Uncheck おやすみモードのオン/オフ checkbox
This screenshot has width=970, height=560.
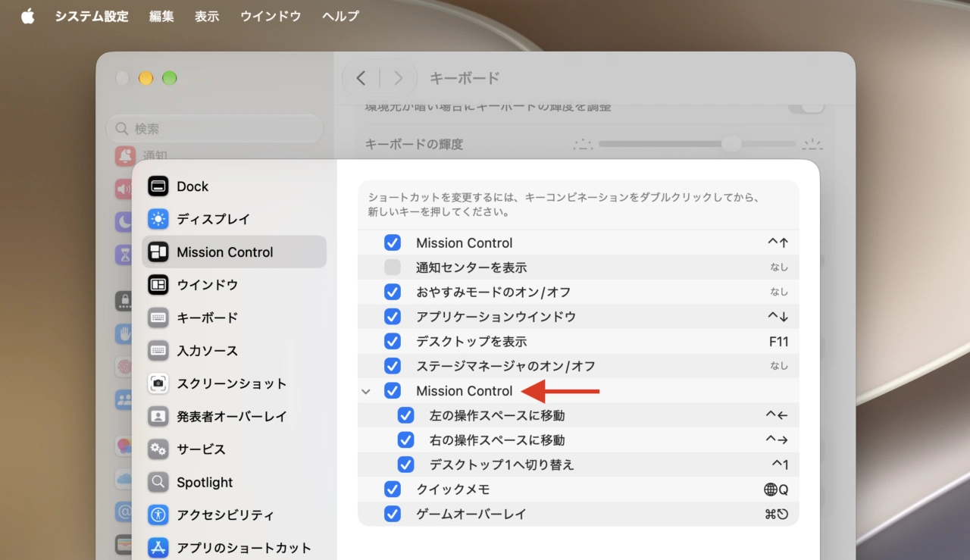pos(392,292)
